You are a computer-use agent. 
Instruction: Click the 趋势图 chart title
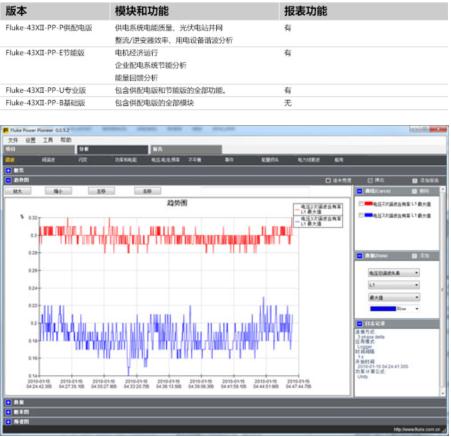pyautogui.click(x=177, y=203)
